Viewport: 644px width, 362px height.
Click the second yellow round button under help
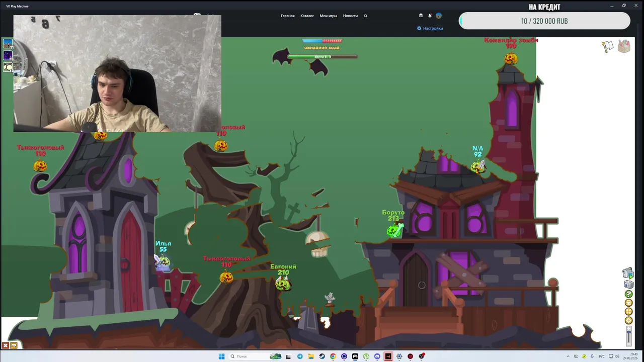pyautogui.click(x=628, y=312)
